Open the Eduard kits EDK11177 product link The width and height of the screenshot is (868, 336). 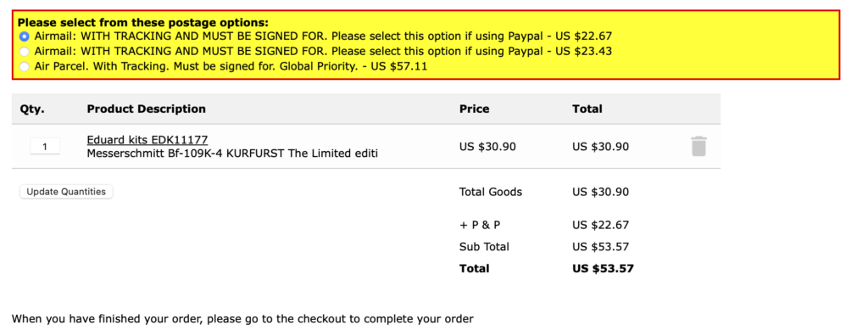(147, 140)
